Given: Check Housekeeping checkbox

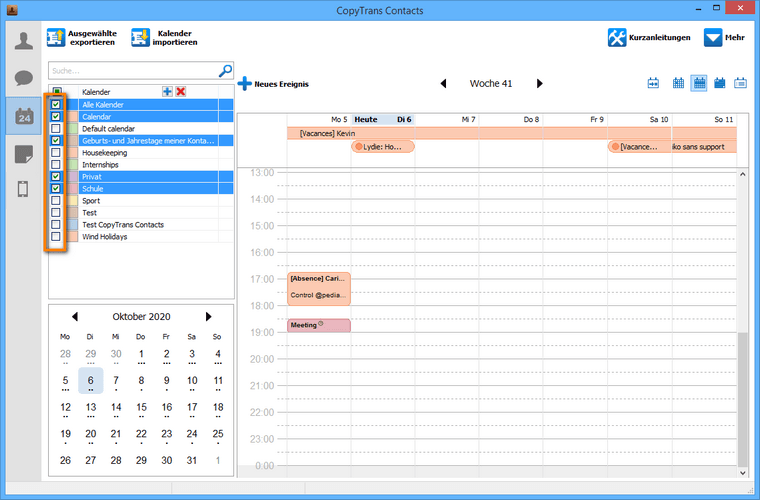Looking at the screenshot, I should pyautogui.click(x=56, y=153).
